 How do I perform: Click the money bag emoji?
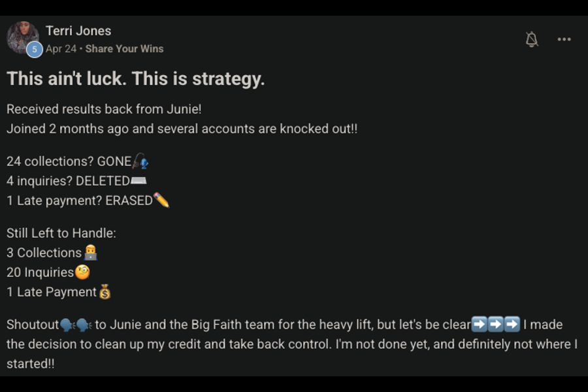(105, 291)
